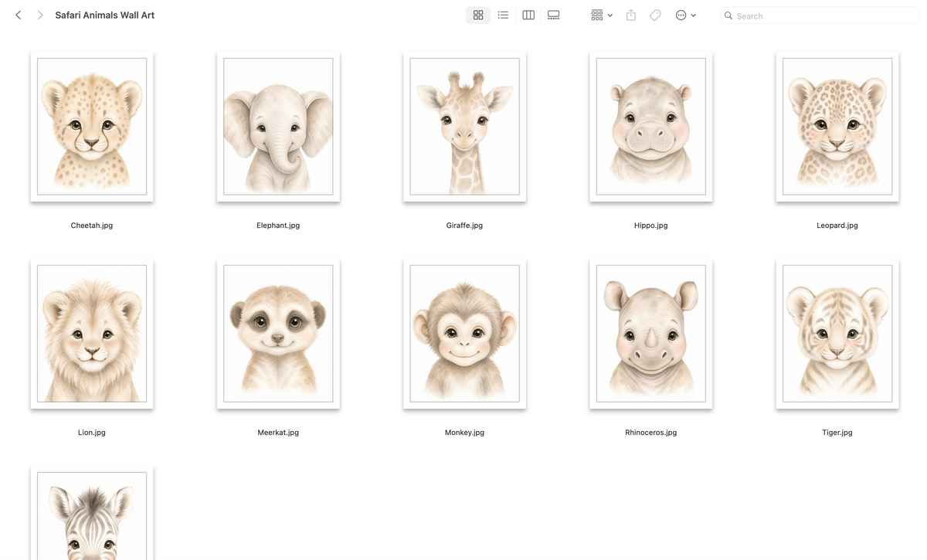Switch to column view
Viewport: 927px width, 560px height.
(x=528, y=15)
